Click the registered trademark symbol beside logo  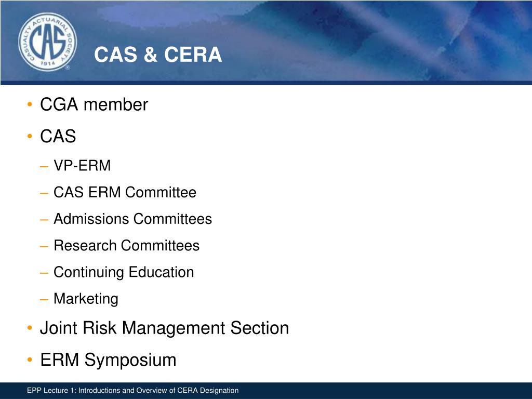(x=68, y=68)
